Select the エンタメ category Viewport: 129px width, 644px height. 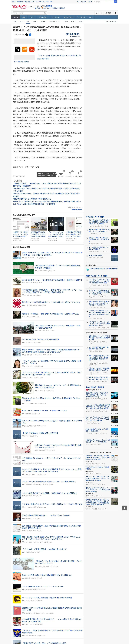[42, 22]
